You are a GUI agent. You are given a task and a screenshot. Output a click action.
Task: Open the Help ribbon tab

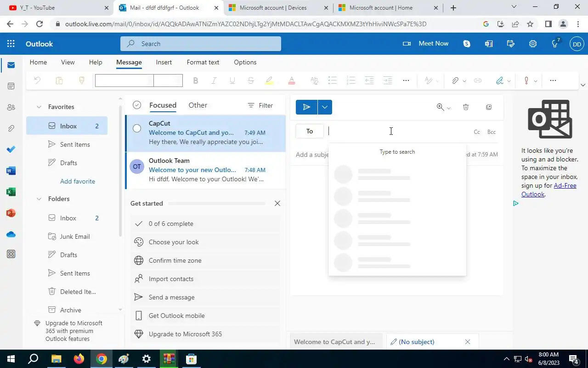[96, 62]
